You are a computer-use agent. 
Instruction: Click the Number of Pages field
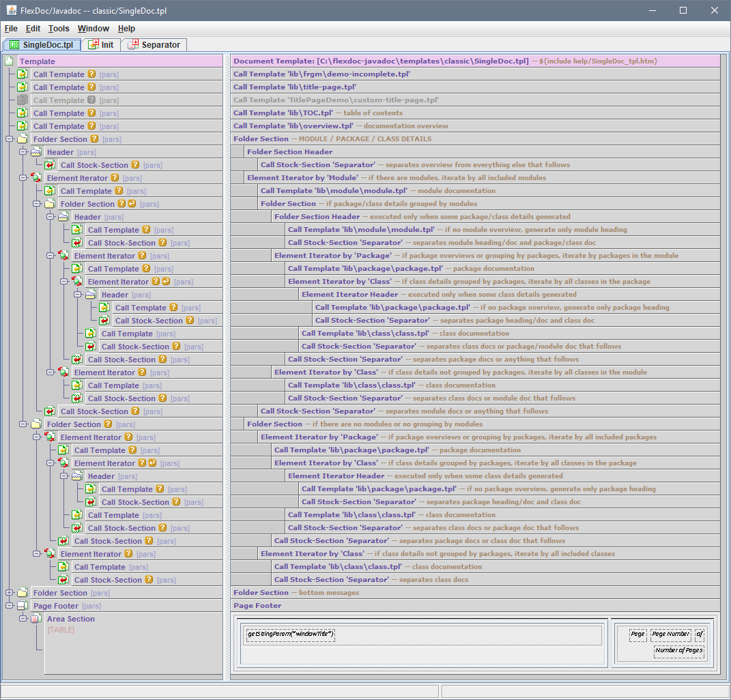(x=678, y=650)
